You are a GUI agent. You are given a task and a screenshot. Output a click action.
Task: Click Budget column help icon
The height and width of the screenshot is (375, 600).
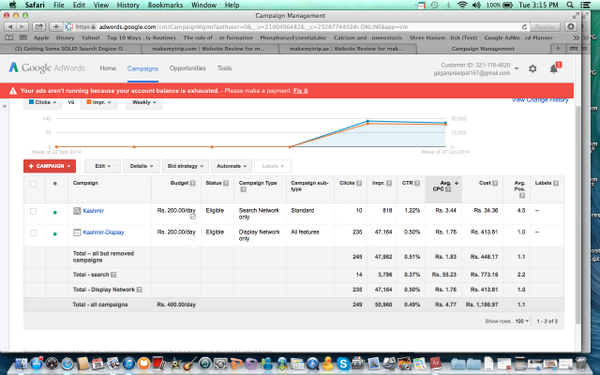[193, 183]
